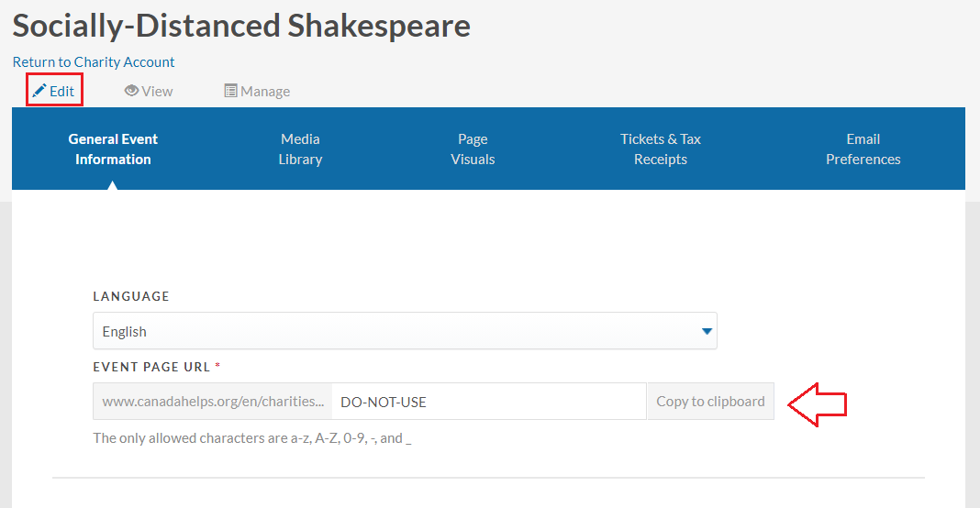980x508 pixels.
Task: Go to Tickets & Tax Receipts tab
Action: click(x=660, y=149)
